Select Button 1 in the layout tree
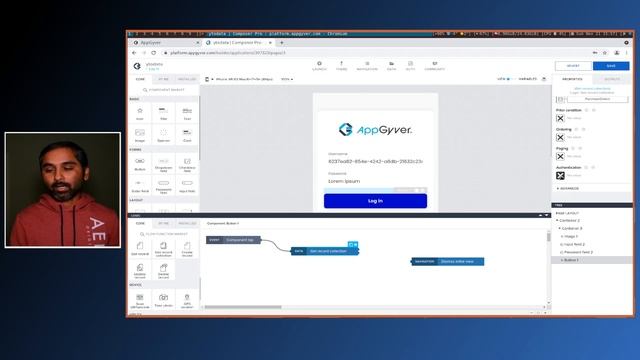This screenshot has width=640, height=360. (592, 260)
